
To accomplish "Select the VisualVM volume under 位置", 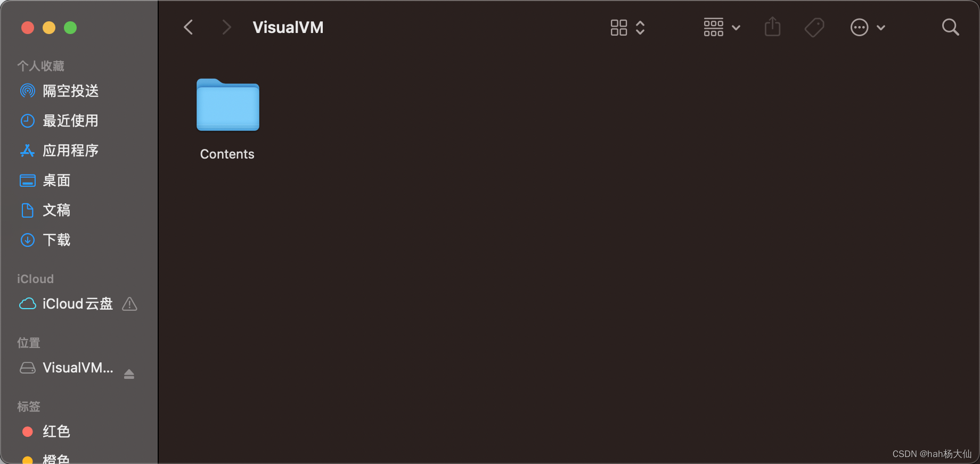I will [x=67, y=368].
